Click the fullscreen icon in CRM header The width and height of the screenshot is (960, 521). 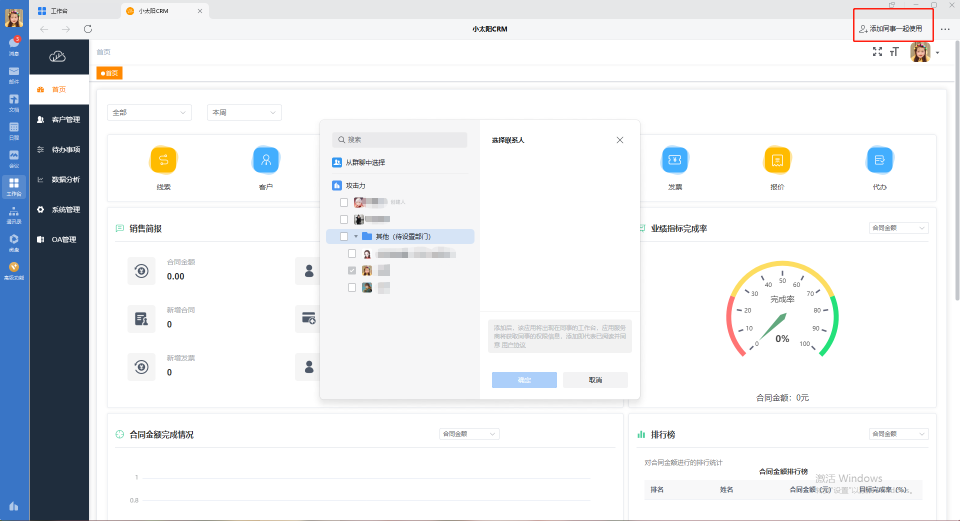pyautogui.click(x=877, y=52)
